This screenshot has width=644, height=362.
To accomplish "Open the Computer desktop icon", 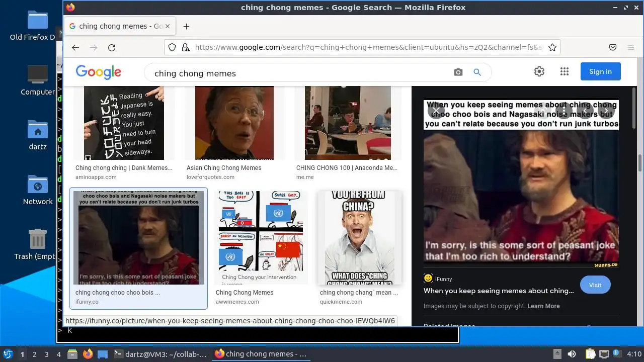I will pyautogui.click(x=37, y=80).
